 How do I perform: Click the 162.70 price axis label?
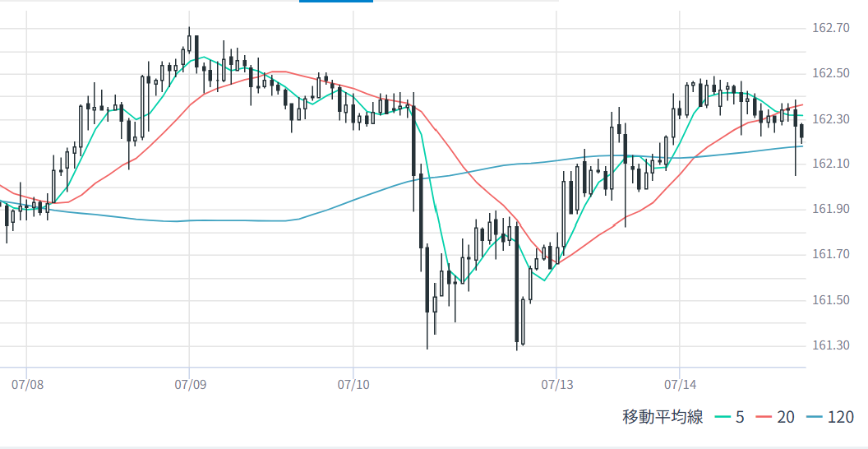tap(830, 28)
